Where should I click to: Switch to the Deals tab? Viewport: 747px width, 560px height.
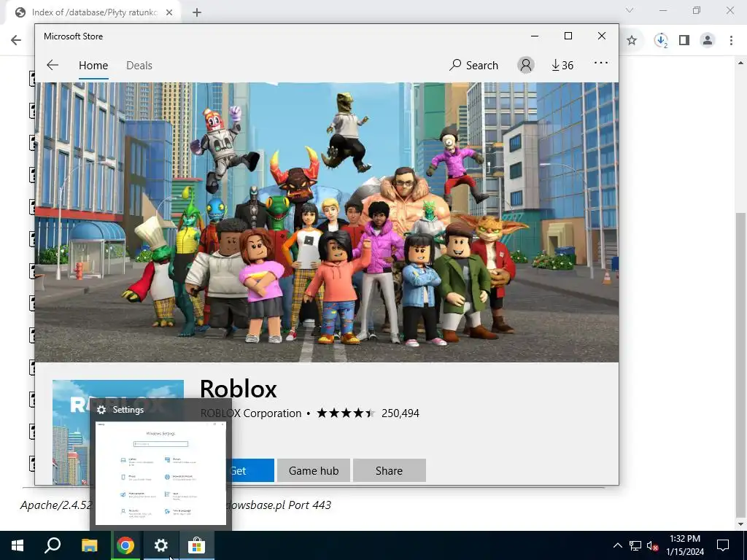coord(139,65)
